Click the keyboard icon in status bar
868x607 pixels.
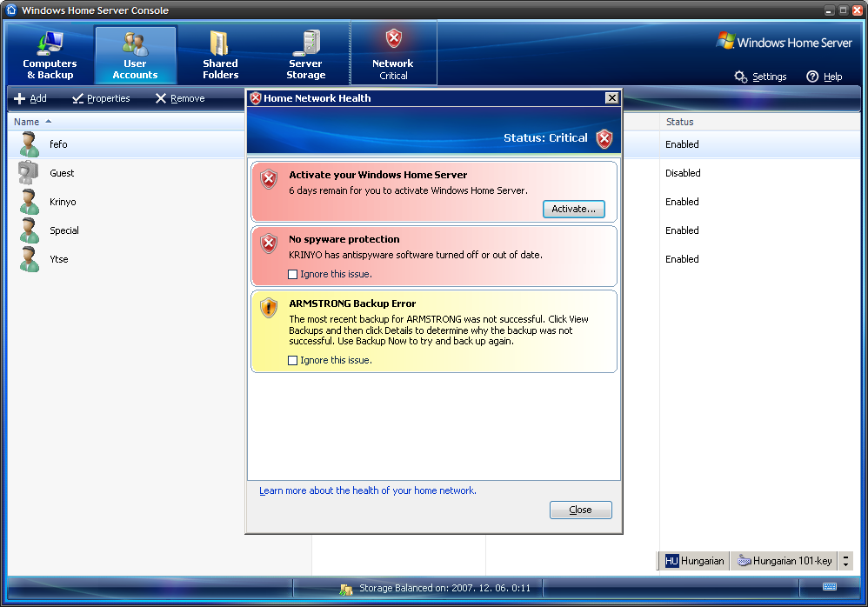[829, 587]
